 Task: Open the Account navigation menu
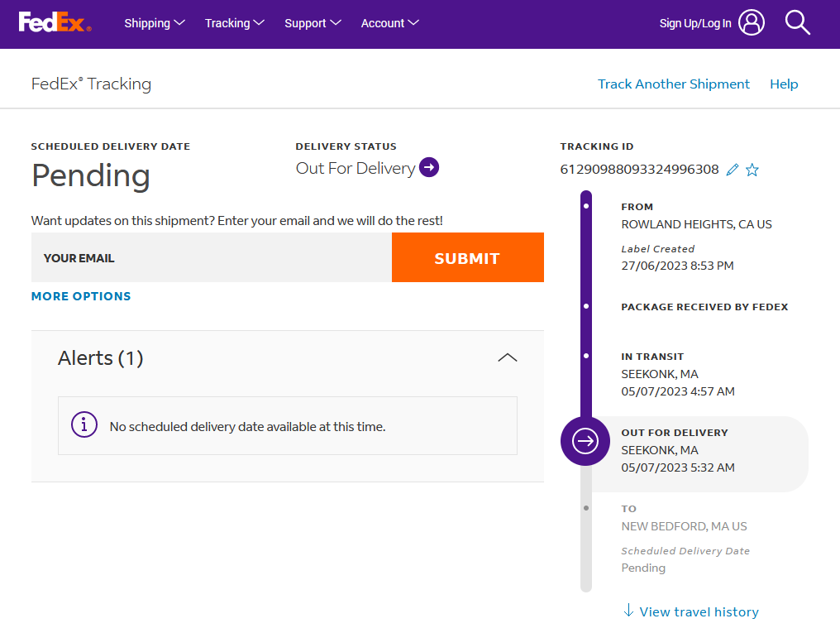click(x=389, y=23)
